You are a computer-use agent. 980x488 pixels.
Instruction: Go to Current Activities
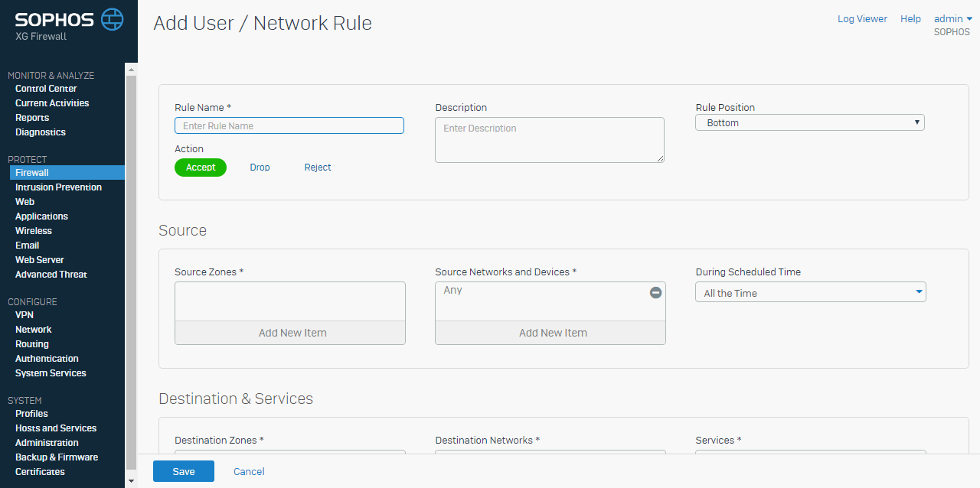(x=52, y=103)
